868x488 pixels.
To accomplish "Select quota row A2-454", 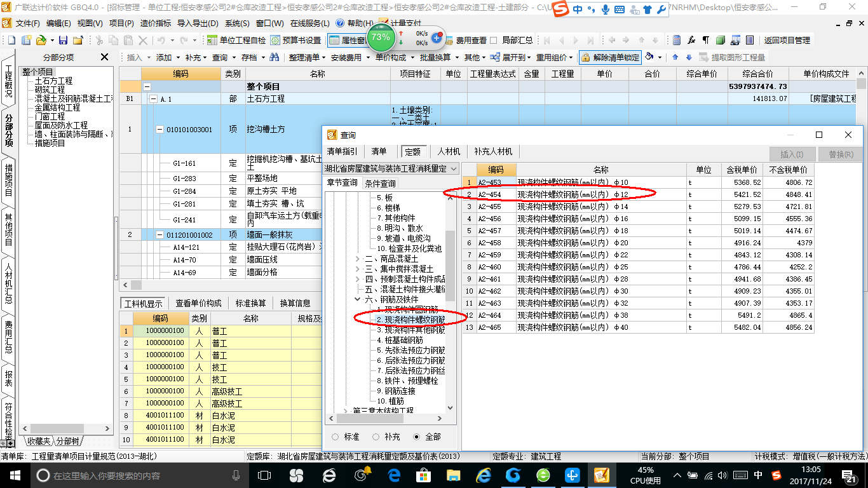I will point(638,194).
